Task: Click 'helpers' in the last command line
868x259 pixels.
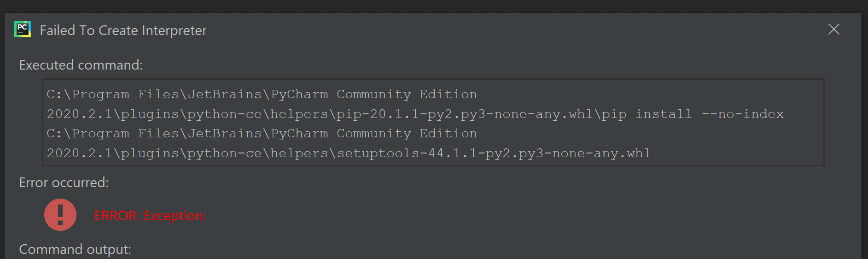Action: point(298,153)
